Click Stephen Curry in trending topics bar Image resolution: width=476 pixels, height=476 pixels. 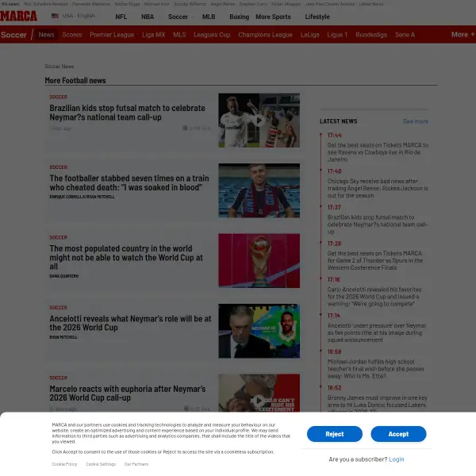click(253, 4)
